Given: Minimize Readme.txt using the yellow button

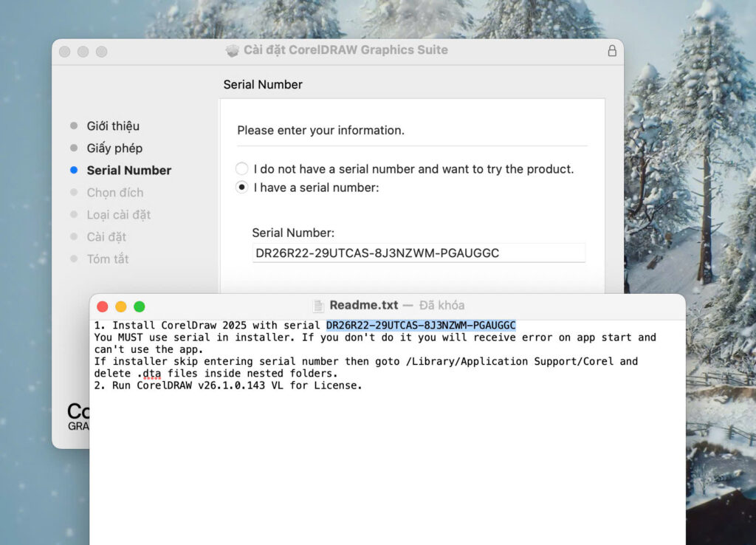Looking at the screenshot, I should tap(121, 306).
